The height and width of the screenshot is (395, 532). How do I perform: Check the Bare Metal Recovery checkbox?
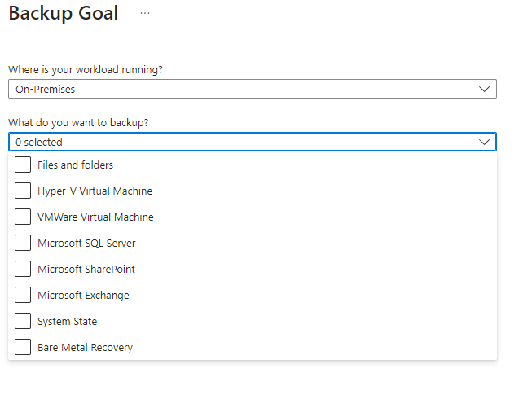pos(23,347)
